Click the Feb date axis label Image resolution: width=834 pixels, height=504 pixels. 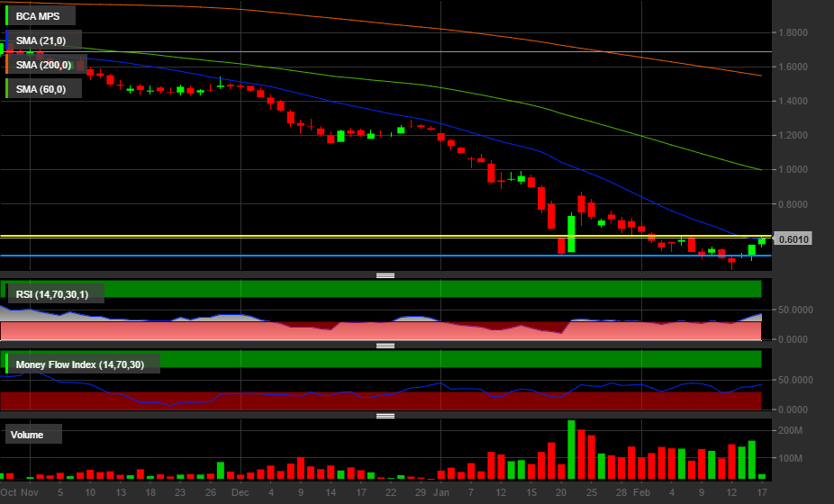point(641,492)
